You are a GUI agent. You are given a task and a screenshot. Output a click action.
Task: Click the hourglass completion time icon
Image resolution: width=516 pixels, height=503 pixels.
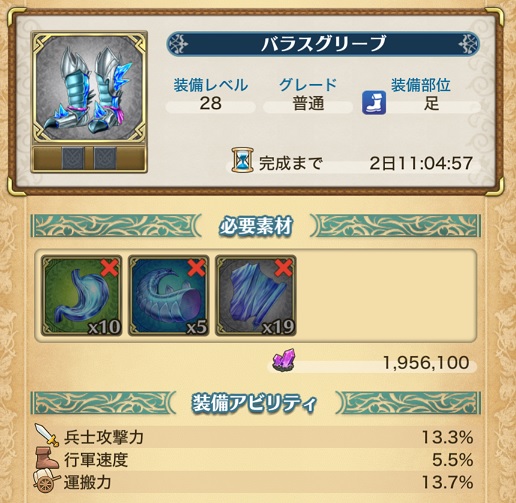tap(242, 161)
